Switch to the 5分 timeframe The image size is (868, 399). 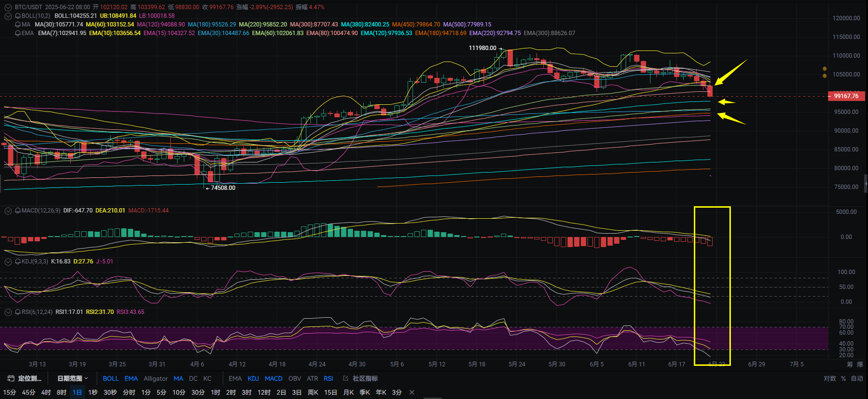point(161,392)
